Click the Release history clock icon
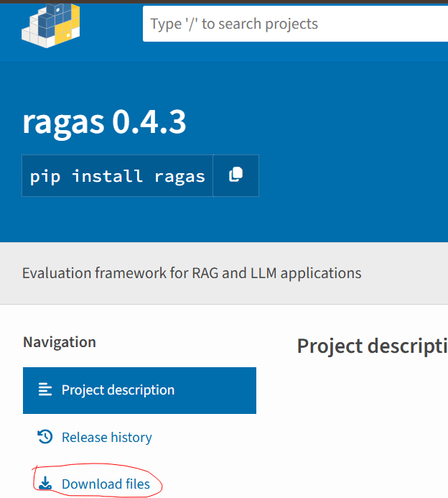The width and height of the screenshot is (448, 498). pyautogui.click(x=45, y=437)
